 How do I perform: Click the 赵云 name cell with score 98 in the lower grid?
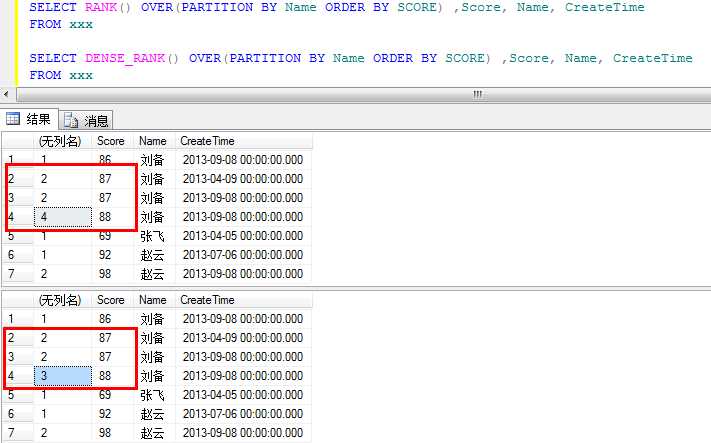point(155,433)
